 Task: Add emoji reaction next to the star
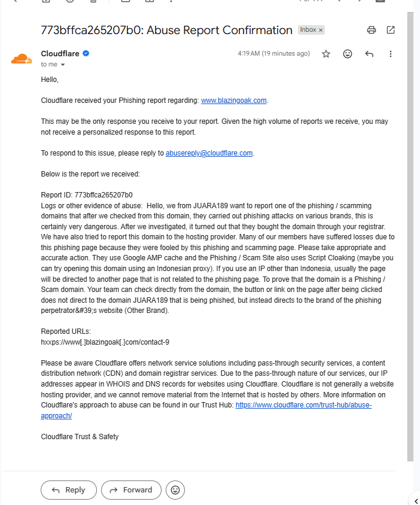348,54
